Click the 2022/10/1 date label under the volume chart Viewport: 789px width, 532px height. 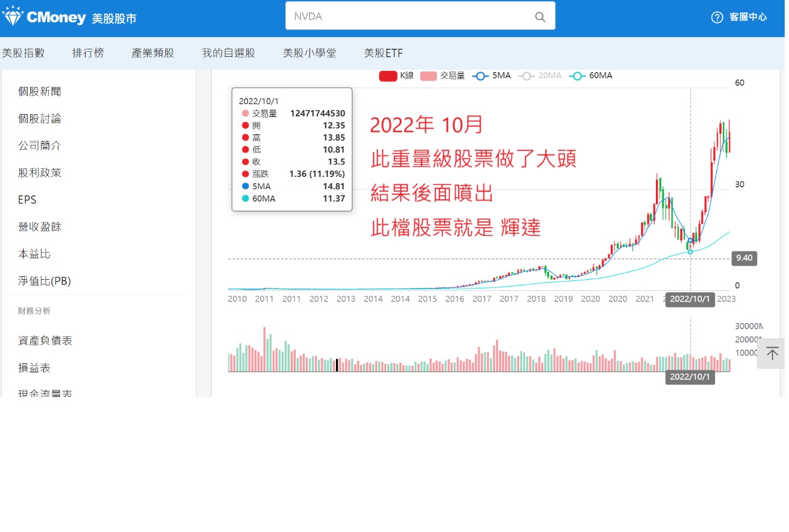(x=690, y=377)
